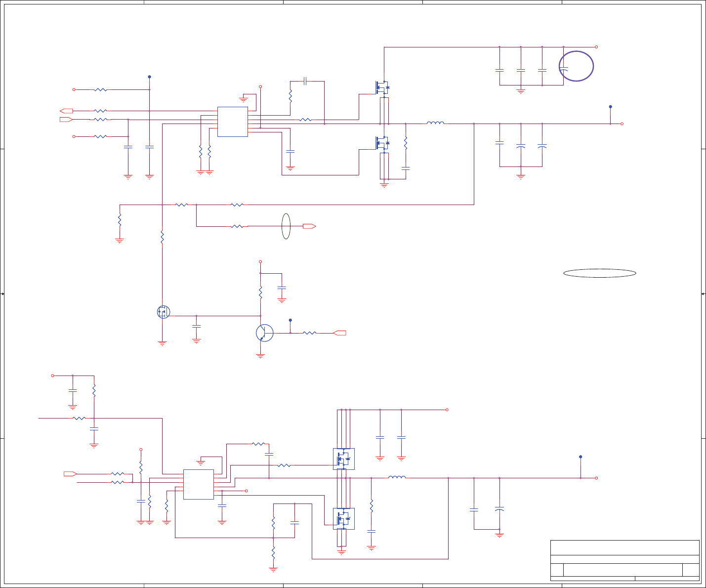Select the base resistor beside the NPN transistor
The height and width of the screenshot is (588, 706).
click(309, 333)
